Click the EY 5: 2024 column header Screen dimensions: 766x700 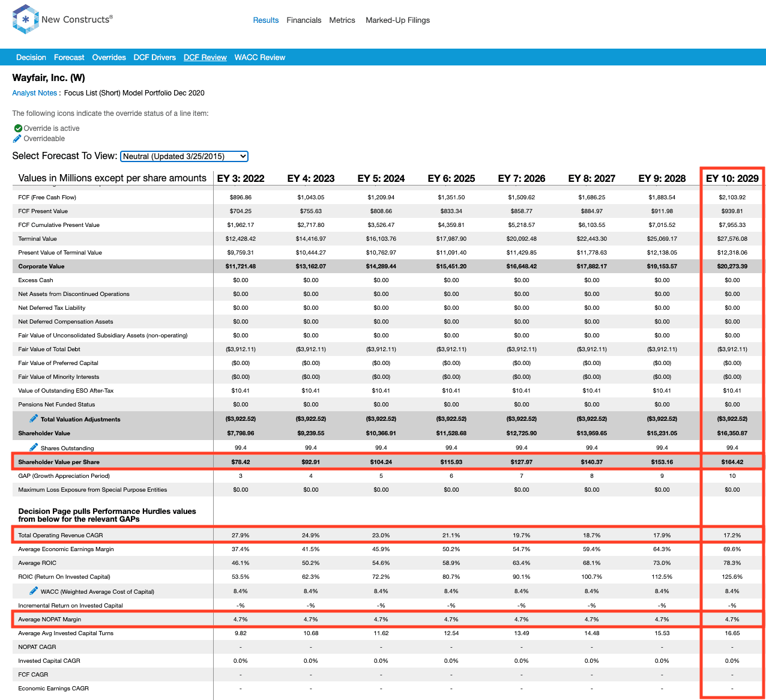[381, 178]
